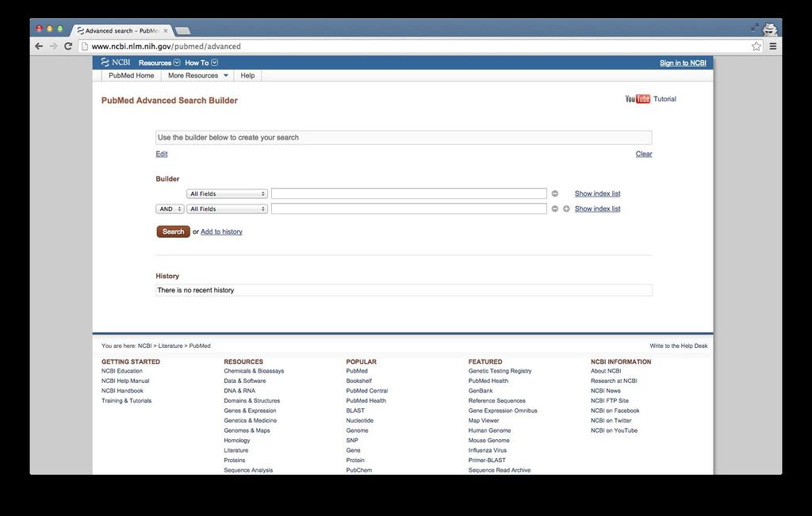Click the first builder term input field
Screen dimensions: 812x516
pos(408,193)
